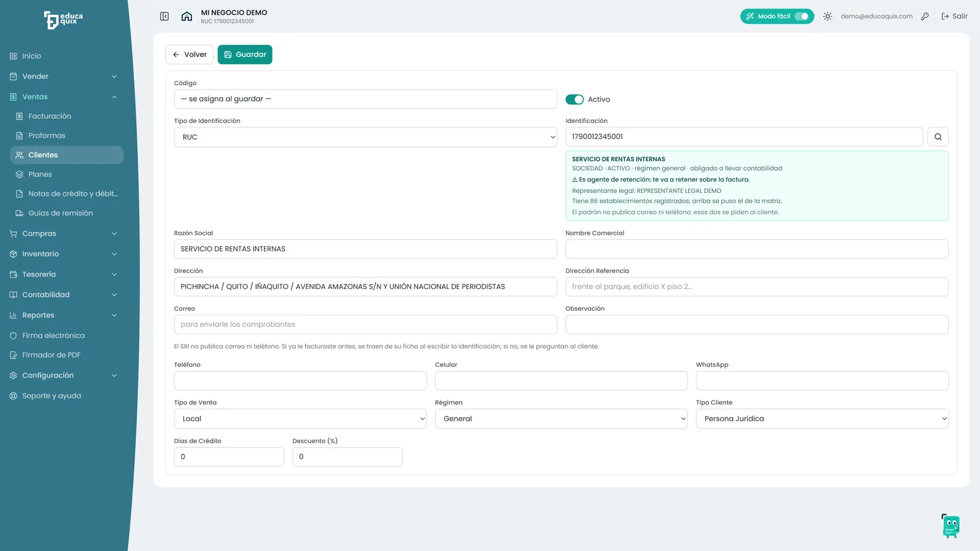
Task: Toggle the Modo fácil switch
Action: click(801, 17)
